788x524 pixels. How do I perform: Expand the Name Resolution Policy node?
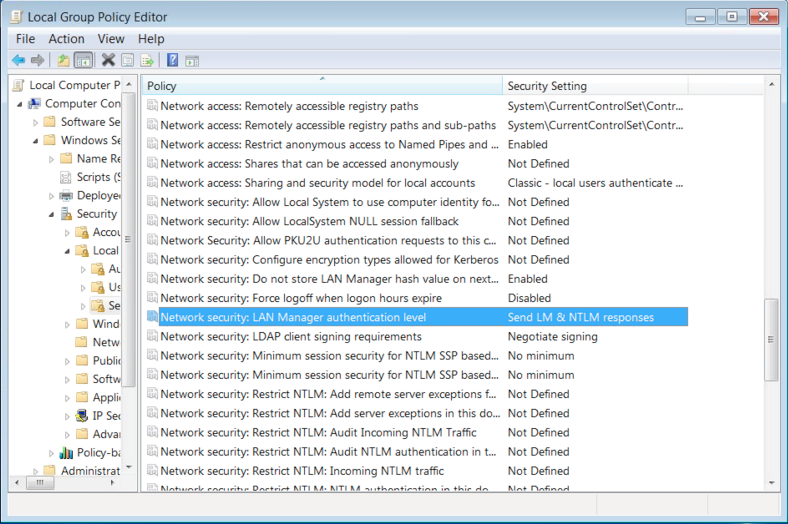[51, 159]
